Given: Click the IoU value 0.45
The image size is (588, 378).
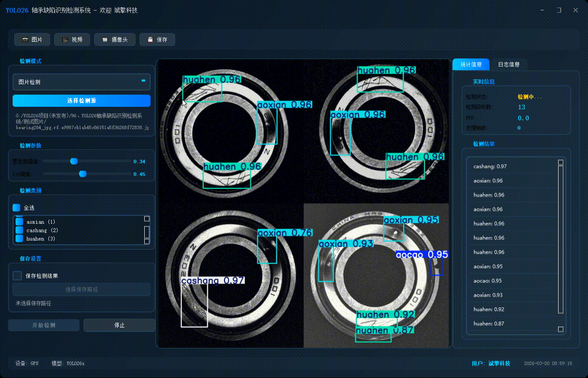Looking at the screenshot, I should [139, 174].
